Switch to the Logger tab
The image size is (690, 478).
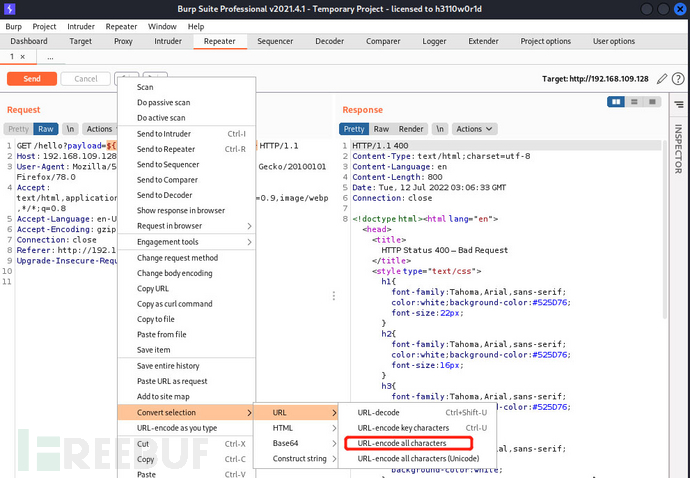434,41
